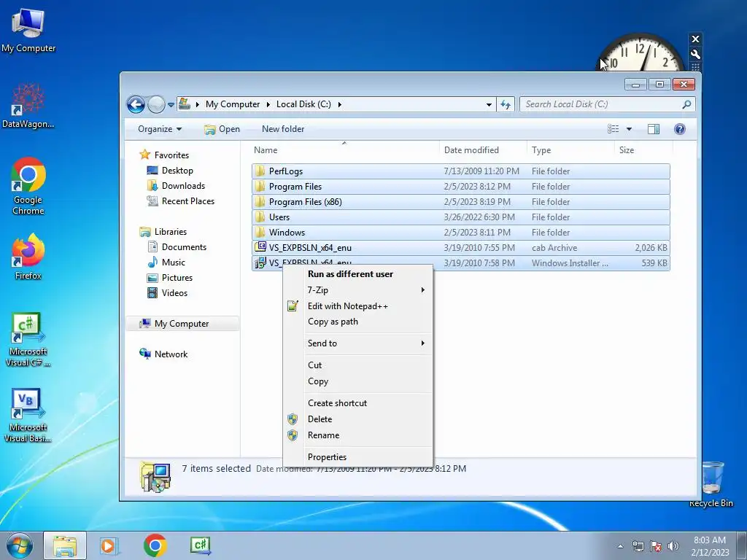Click the Back navigation button
The height and width of the screenshot is (560, 747).
pyautogui.click(x=136, y=104)
